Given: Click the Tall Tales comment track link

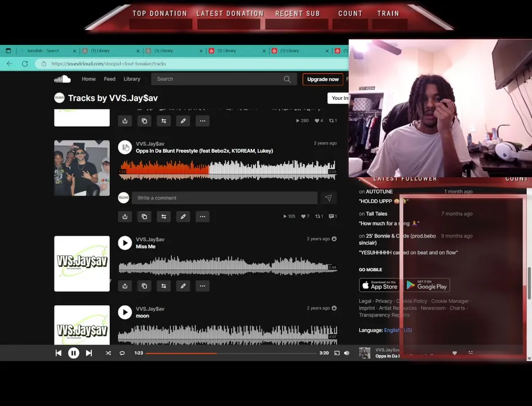Looking at the screenshot, I should [x=376, y=214].
